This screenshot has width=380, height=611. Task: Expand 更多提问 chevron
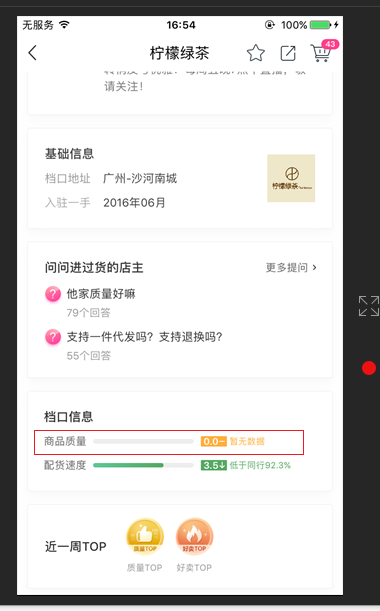[315, 267]
